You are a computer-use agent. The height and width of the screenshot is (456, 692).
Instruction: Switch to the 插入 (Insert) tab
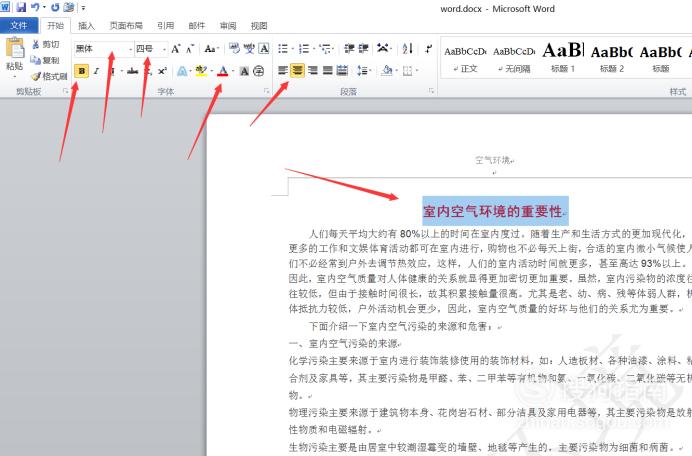click(86, 26)
